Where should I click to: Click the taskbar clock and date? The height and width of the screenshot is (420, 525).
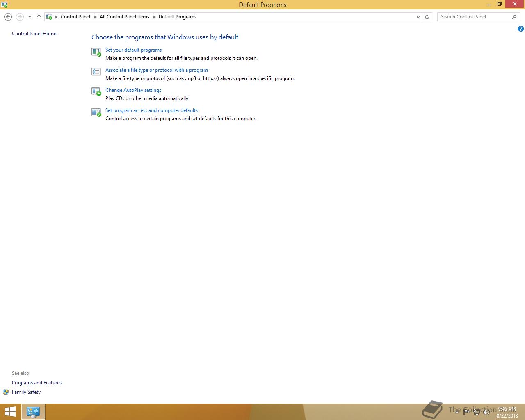(507, 412)
